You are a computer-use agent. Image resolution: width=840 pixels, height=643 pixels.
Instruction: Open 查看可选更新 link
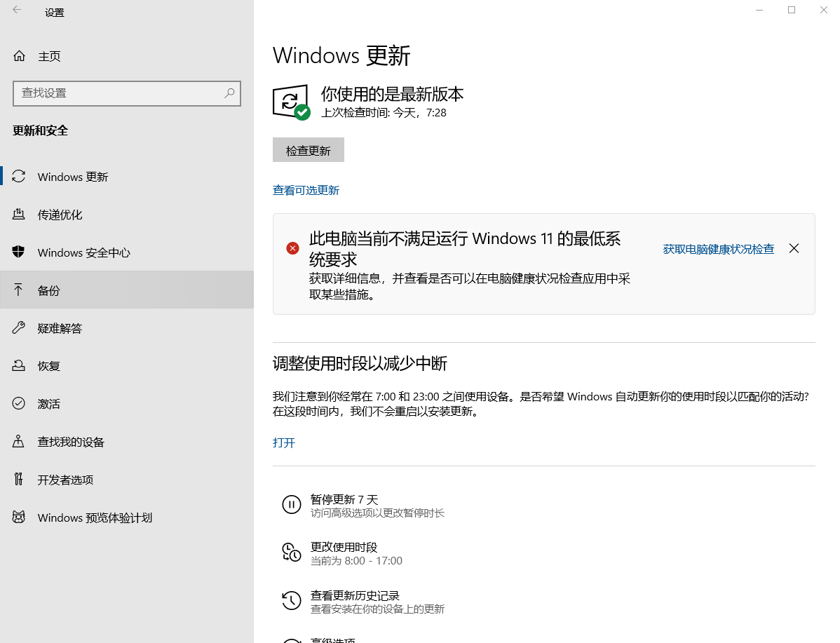(306, 190)
